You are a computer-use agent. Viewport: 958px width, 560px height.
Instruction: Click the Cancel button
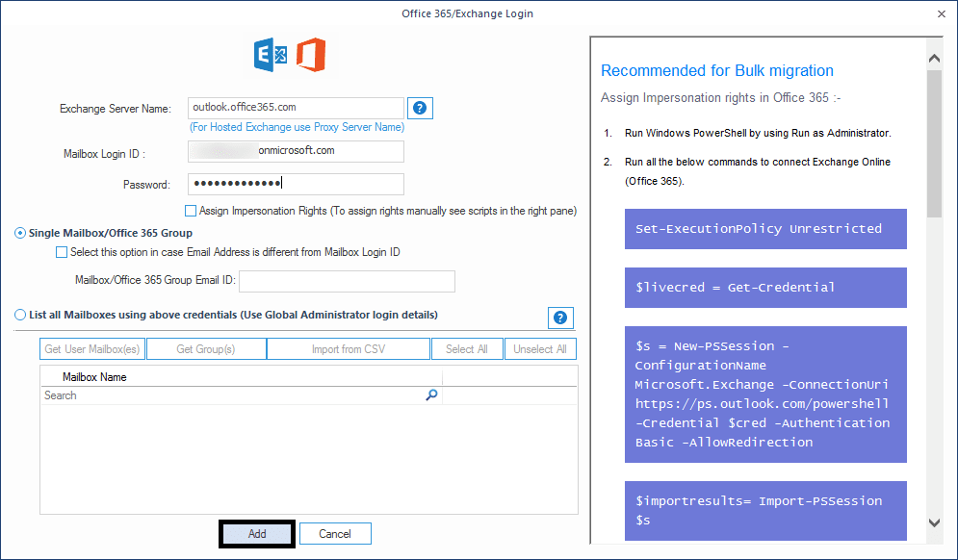pyautogui.click(x=335, y=534)
